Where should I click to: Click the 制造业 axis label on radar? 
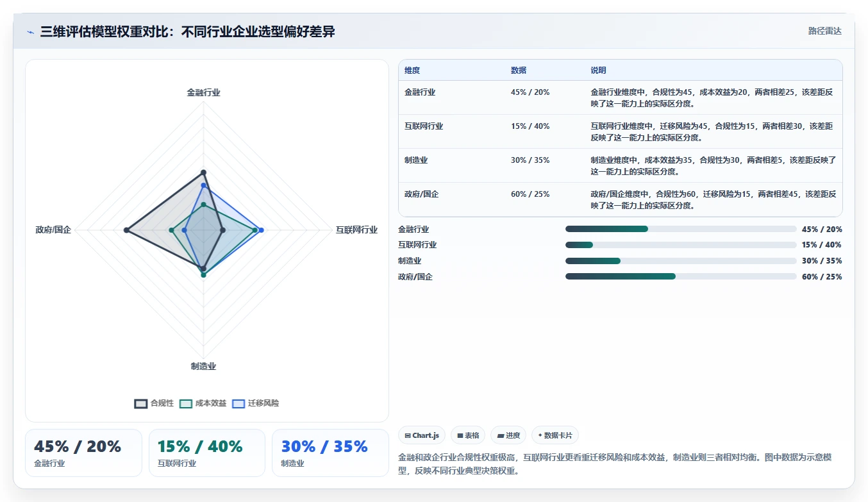pyautogui.click(x=203, y=366)
